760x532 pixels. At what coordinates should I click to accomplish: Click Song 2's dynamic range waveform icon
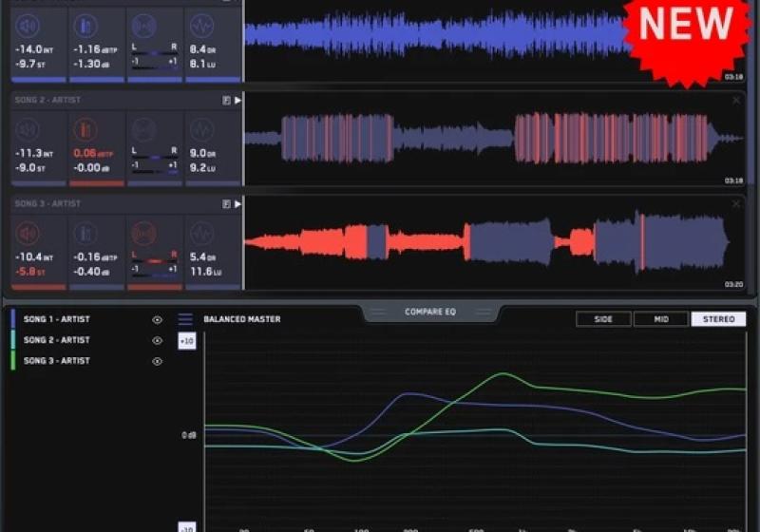pos(202,130)
